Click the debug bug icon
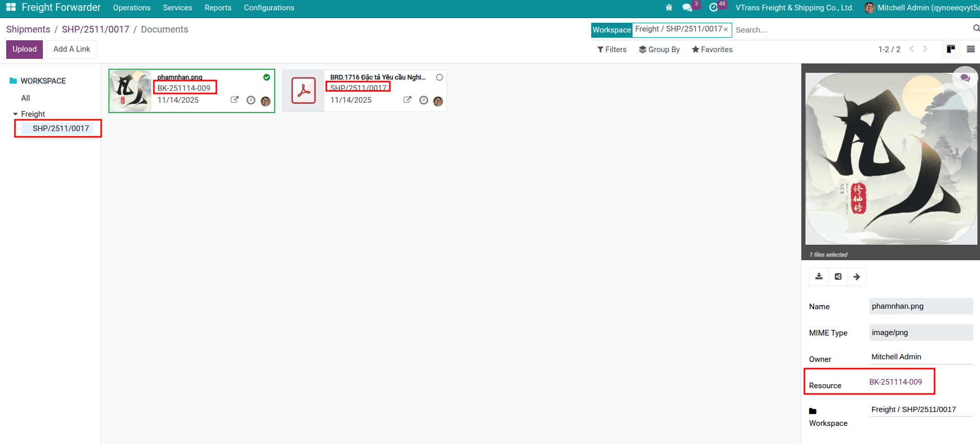This screenshot has height=444, width=980. pos(669,8)
